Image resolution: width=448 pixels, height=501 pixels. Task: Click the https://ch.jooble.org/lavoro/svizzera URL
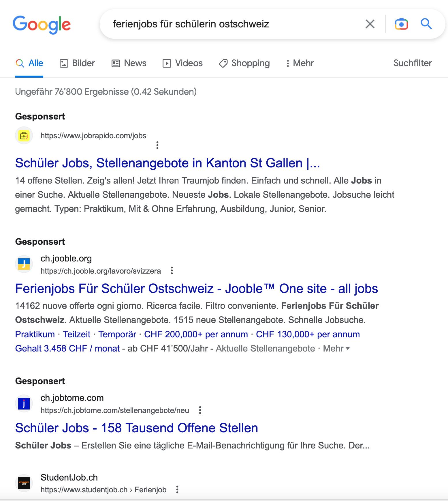(101, 271)
